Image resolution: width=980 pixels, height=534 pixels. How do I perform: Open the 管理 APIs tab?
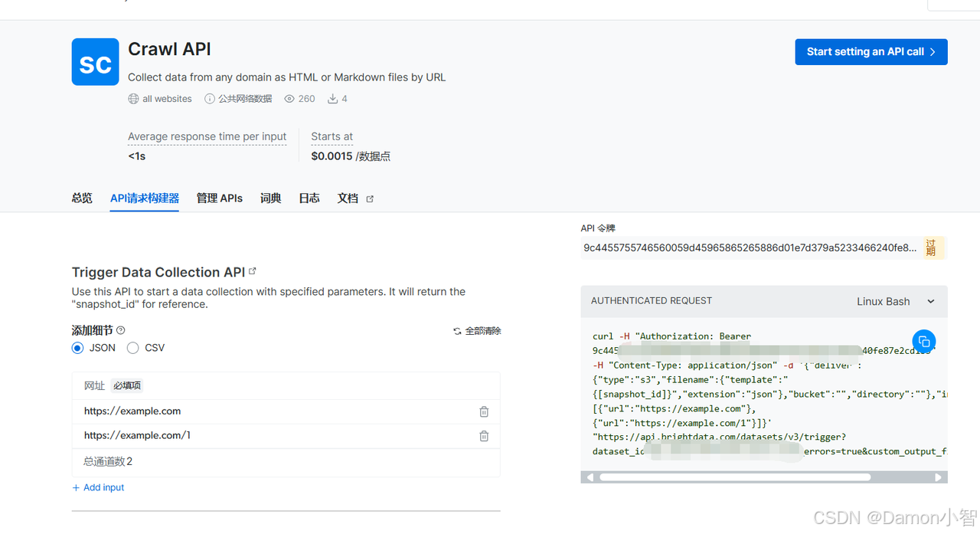[x=220, y=198]
